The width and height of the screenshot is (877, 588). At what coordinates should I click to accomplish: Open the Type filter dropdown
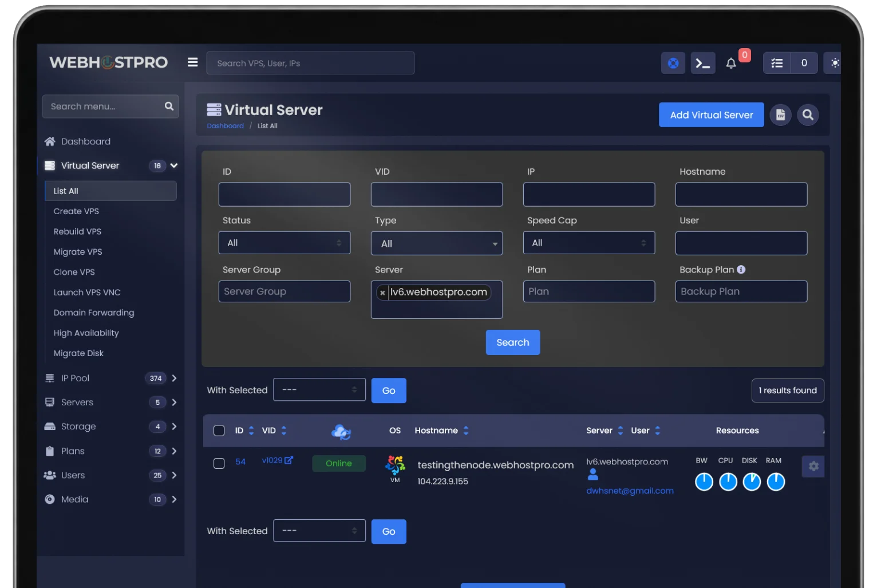437,243
